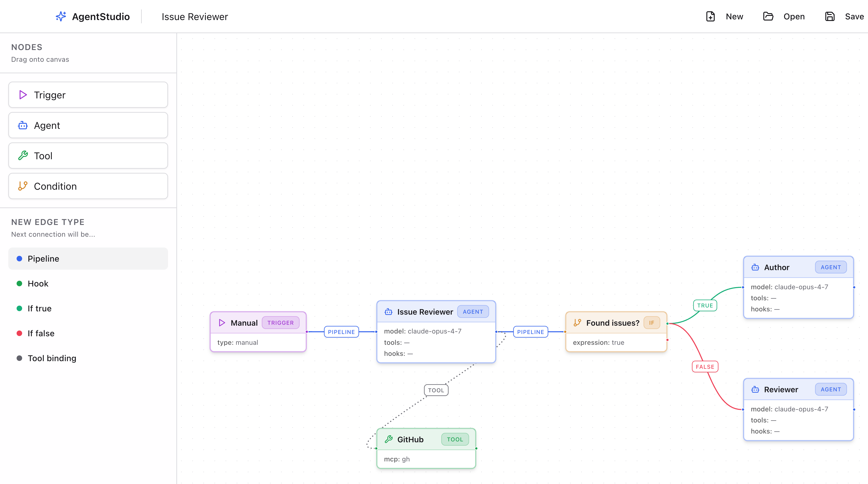Image resolution: width=868 pixels, height=484 pixels.
Task: Click the Trigger play icon in Nodes panel
Action: click(23, 95)
